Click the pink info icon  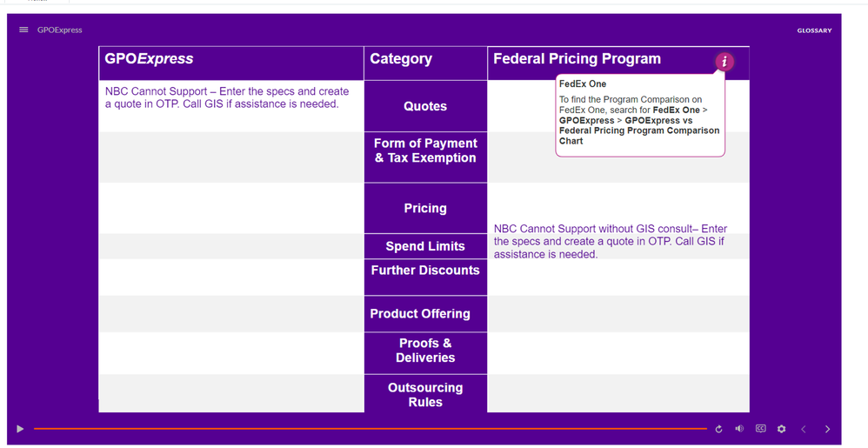coord(724,62)
